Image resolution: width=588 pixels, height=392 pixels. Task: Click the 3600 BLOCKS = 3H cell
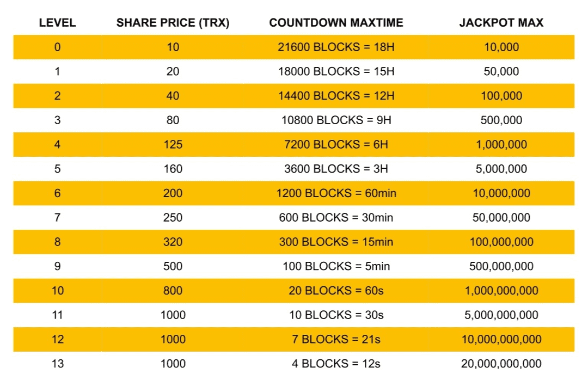pos(336,169)
